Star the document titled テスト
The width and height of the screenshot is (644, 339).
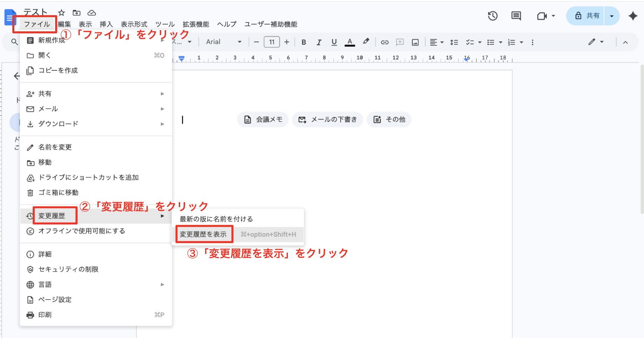[x=61, y=13]
